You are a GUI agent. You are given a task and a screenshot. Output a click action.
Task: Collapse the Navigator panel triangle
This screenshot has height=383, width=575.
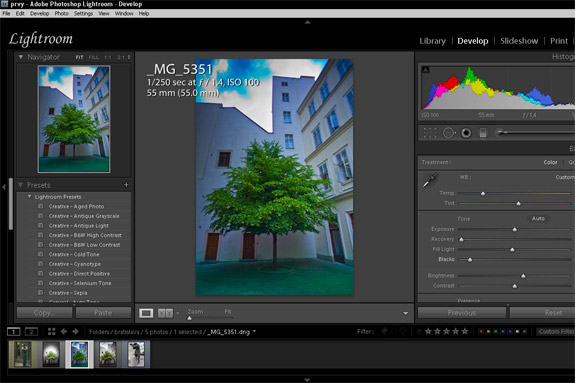pyautogui.click(x=21, y=57)
